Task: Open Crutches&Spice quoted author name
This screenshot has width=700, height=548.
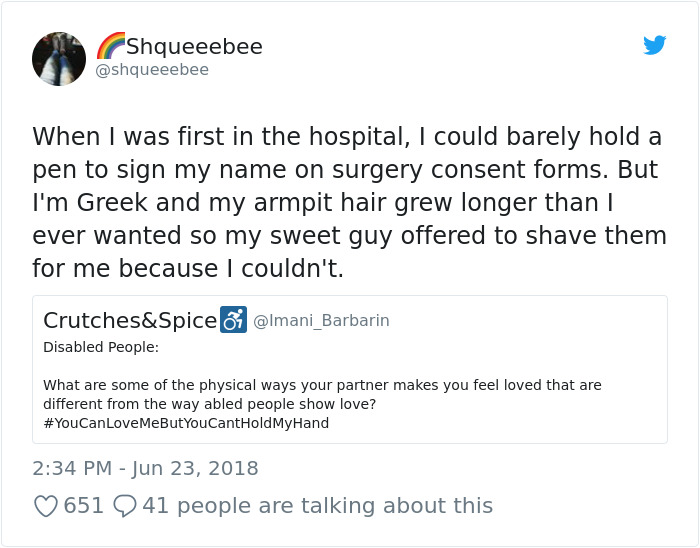Action: click(130, 320)
